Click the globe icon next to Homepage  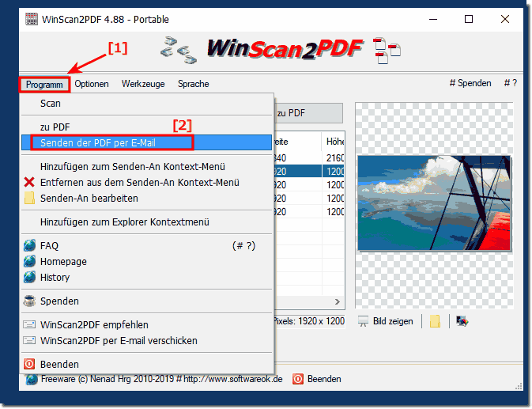click(x=29, y=261)
